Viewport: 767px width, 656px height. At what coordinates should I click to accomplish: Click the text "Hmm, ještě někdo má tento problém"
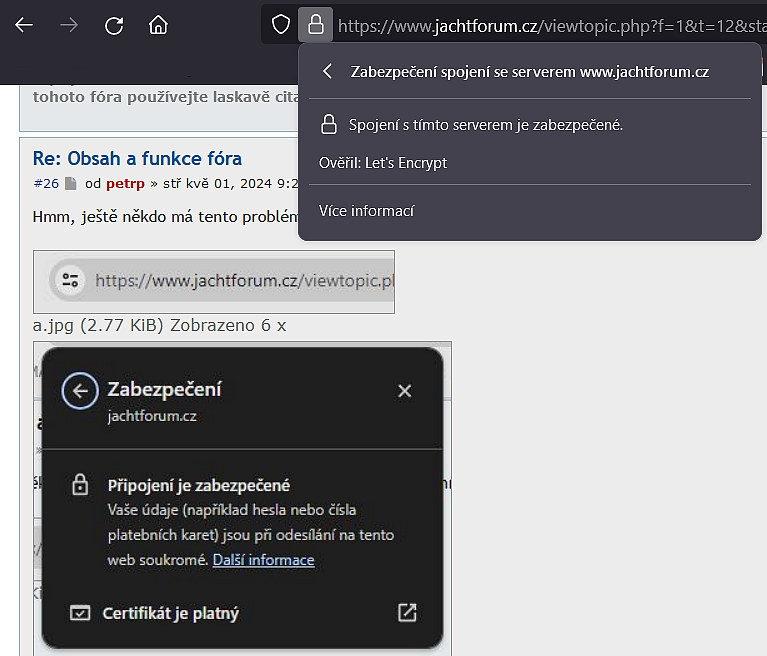(x=165, y=217)
